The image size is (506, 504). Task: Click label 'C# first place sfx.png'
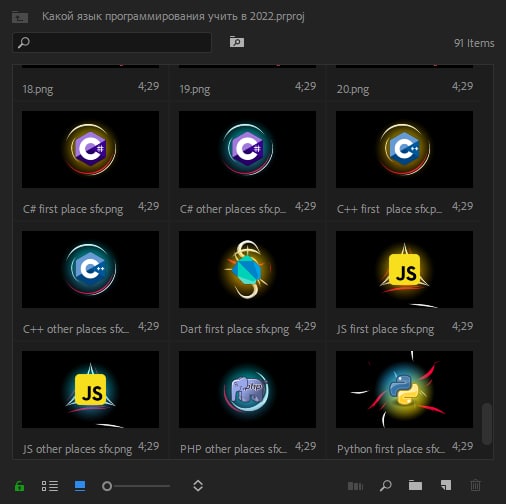(73, 209)
